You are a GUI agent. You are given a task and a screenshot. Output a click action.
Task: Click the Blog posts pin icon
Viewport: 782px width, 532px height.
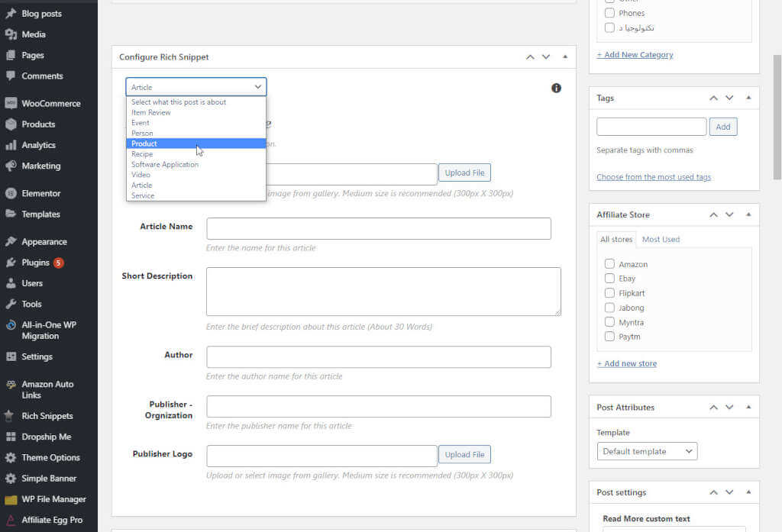[11, 14]
